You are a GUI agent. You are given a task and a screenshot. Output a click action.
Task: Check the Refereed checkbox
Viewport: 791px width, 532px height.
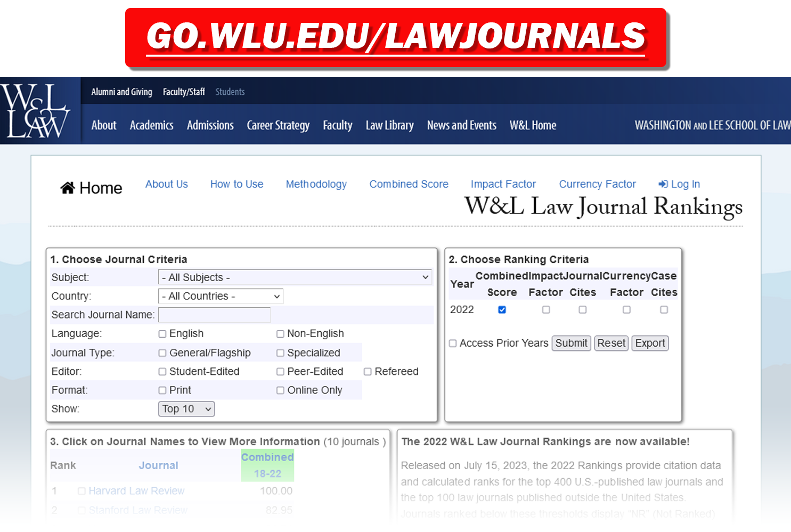[x=368, y=372]
